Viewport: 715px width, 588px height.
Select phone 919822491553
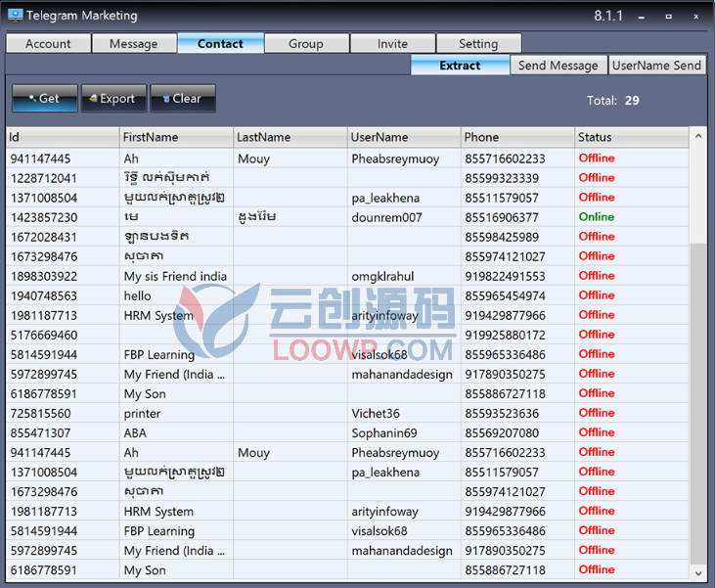pos(505,277)
